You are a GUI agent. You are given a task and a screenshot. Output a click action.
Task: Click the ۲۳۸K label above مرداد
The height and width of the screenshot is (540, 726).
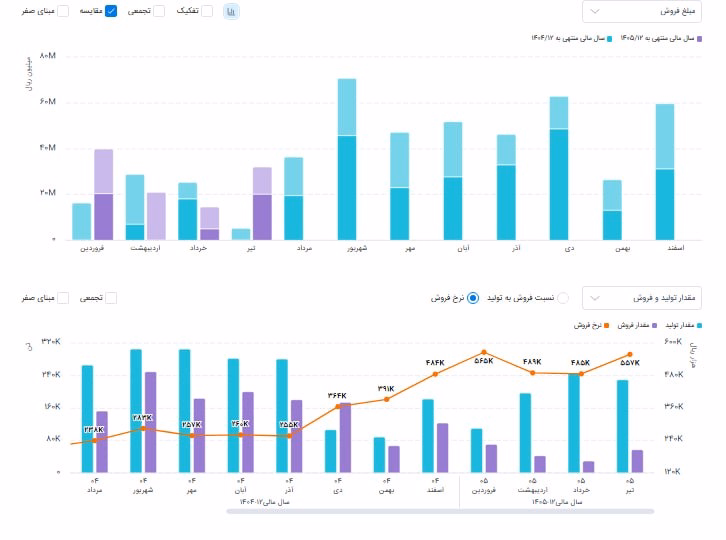point(94,429)
